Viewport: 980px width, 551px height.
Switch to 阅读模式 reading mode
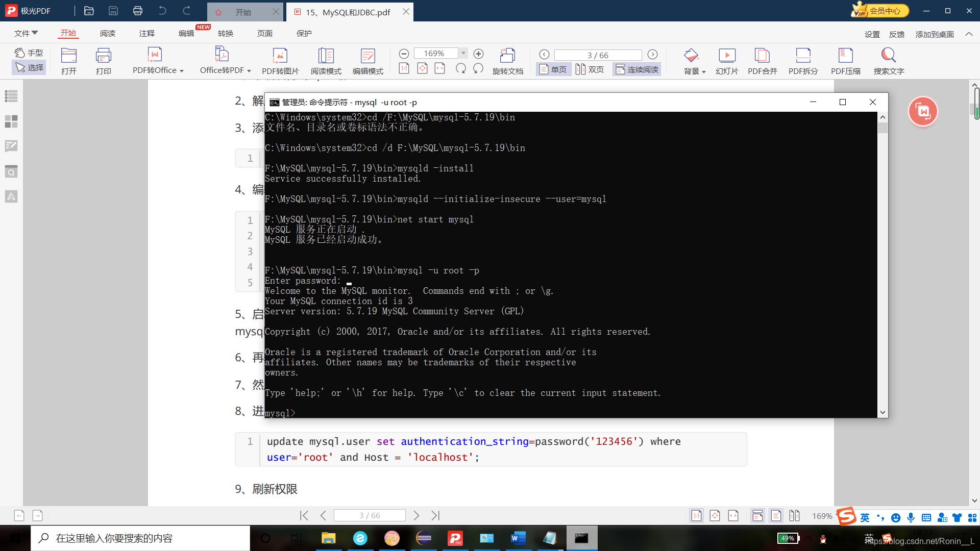(x=326, y=61)
